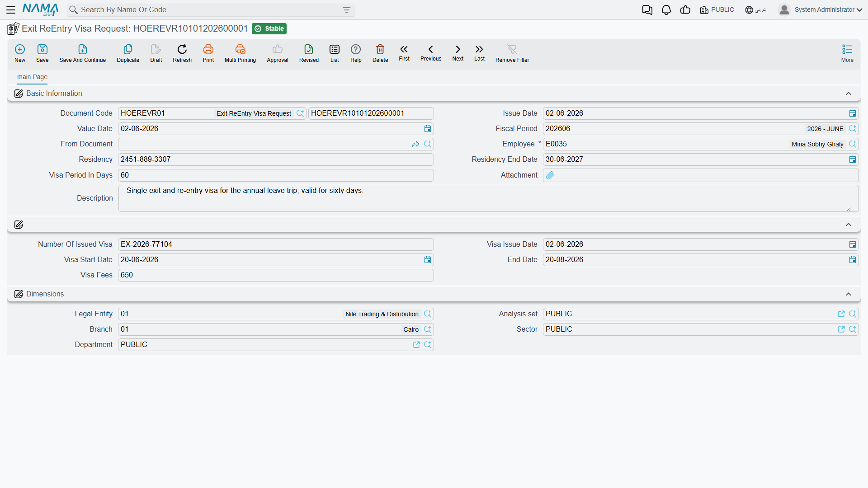Open search filter options in search bar
The width and height of the screenshot is (868, 488).
(347, 10)
